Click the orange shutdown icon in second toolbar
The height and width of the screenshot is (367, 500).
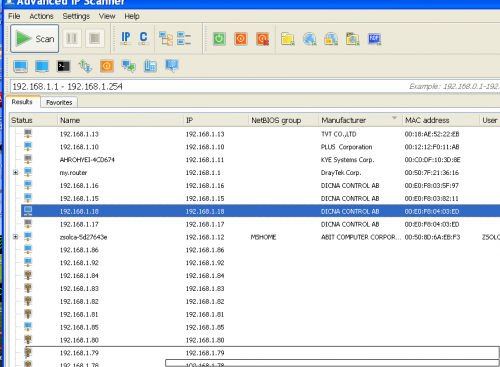coord(107,66)
